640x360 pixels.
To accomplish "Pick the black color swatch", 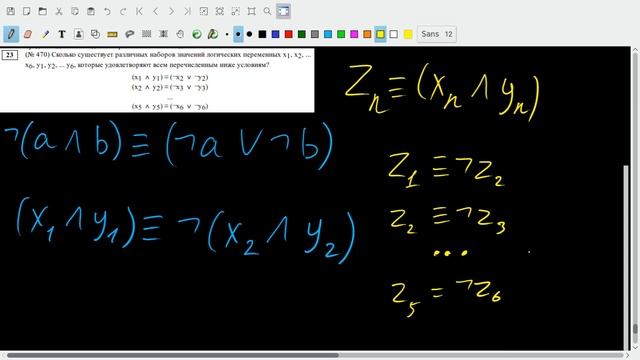I will pyautogui.click(x=262, y=34).
